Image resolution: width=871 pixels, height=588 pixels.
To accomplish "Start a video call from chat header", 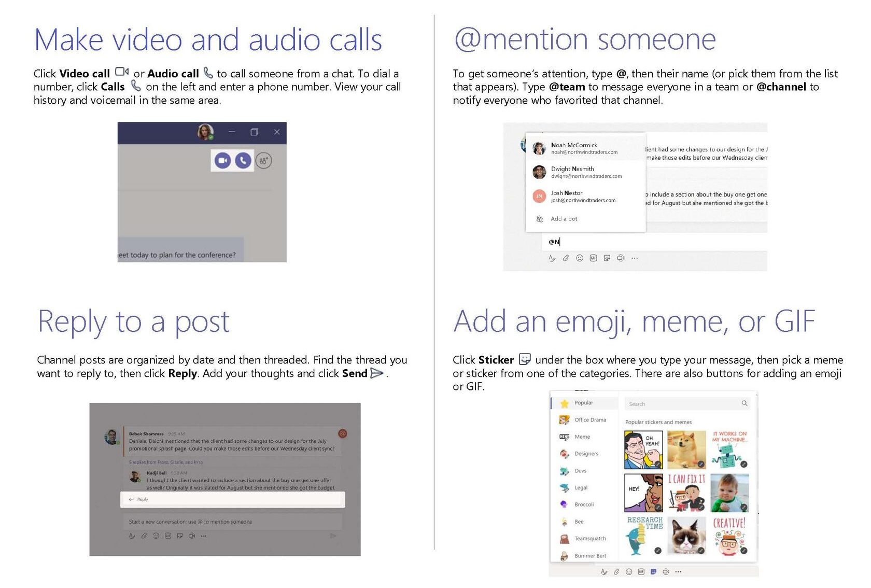I will [222, 161].
